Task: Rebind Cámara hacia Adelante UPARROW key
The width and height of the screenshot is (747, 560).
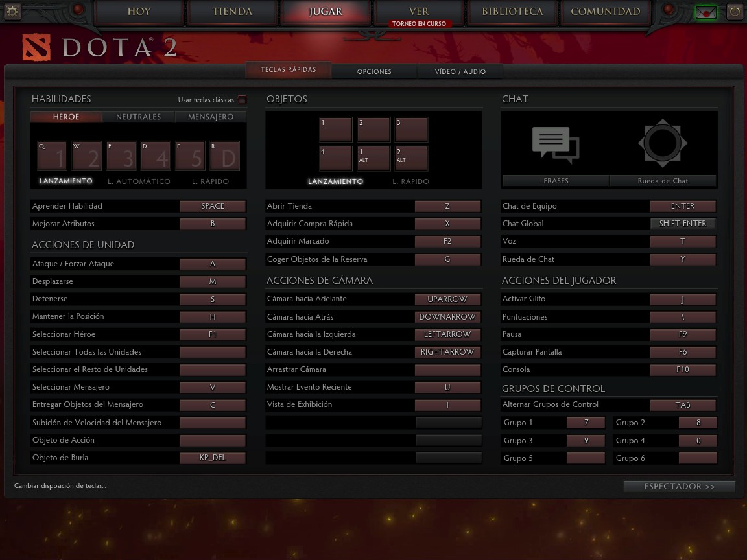Action: [447, 299]
